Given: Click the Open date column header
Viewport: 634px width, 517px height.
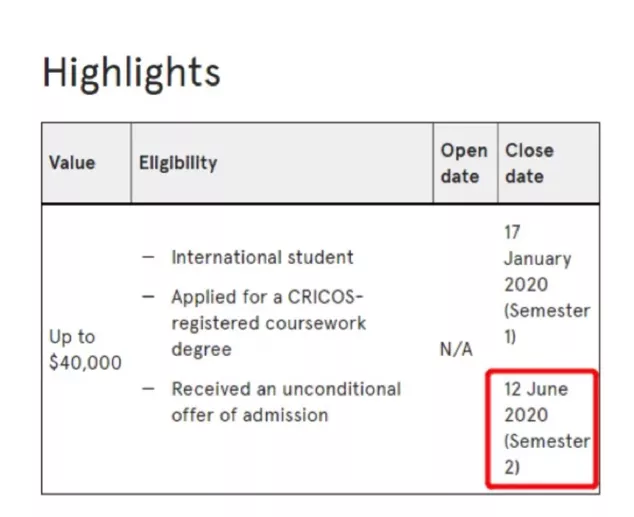Looking at the screenshot, I should 464,163.
